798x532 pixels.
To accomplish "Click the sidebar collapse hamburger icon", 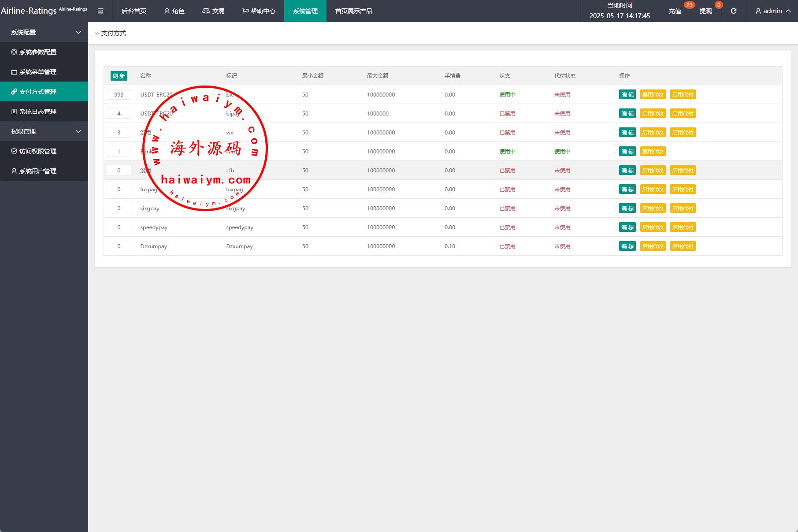I will [100, 11].
